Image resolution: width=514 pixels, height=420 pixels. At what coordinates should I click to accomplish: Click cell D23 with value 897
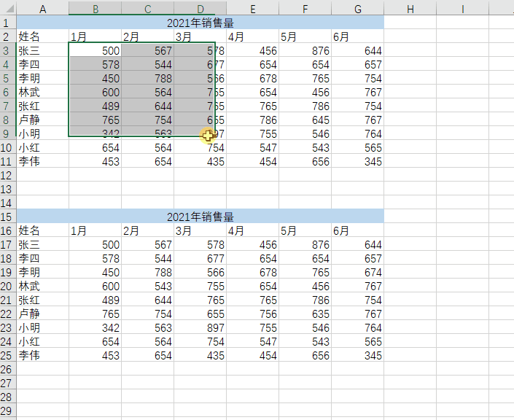pos(200,327)
